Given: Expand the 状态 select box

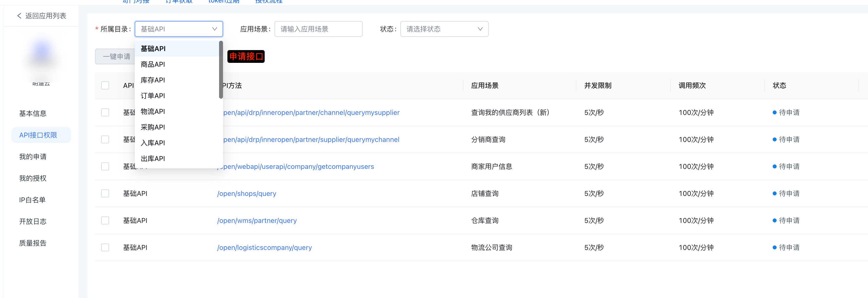Looking at the screenshot, I should 444,29.
